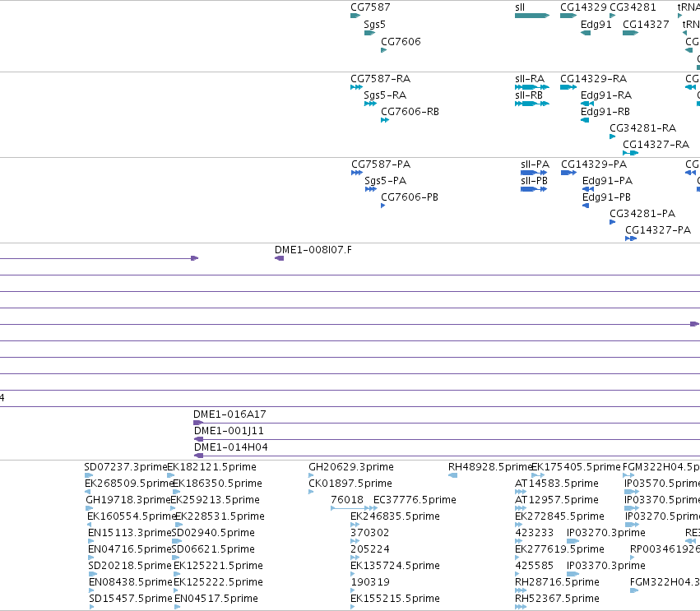Select EST EK175405.5prime
Screen dimensions: 700x611
(x=576, y=467)
